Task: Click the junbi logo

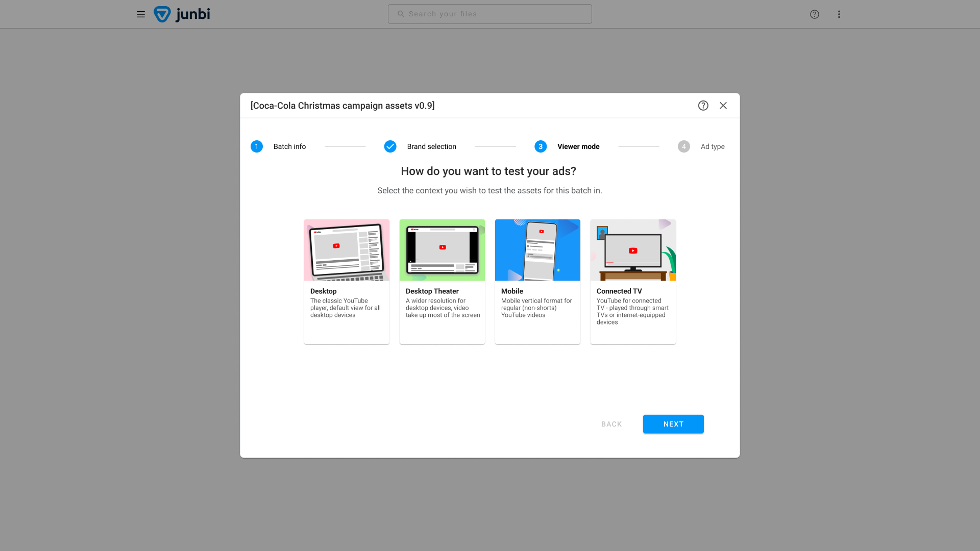Action: (182, 14)
